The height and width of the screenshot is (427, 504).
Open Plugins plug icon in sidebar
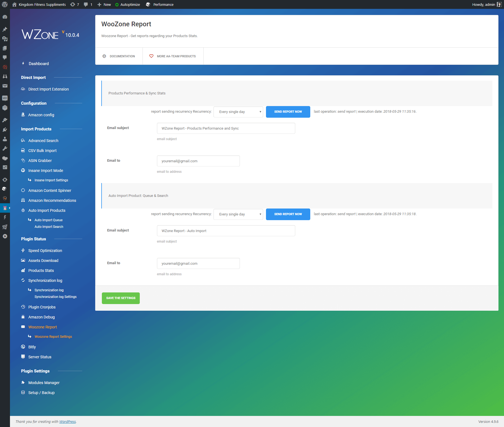5,130
